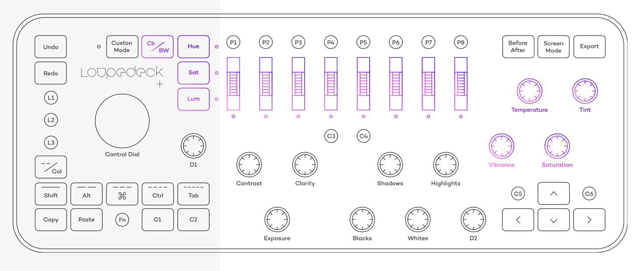Viewport: 644px width, 271px height.
Task: Click the Saturation knob
Action: pyautogui.click(x=556, y=146)
